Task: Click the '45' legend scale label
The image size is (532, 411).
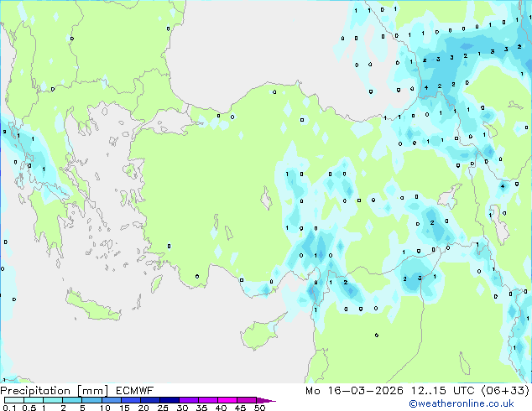Action: tap(240, 408)
